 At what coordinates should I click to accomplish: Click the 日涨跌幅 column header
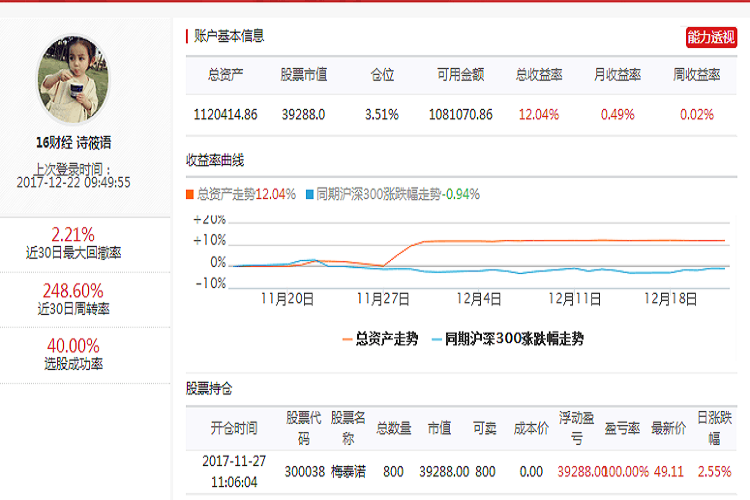coord(714,428)
